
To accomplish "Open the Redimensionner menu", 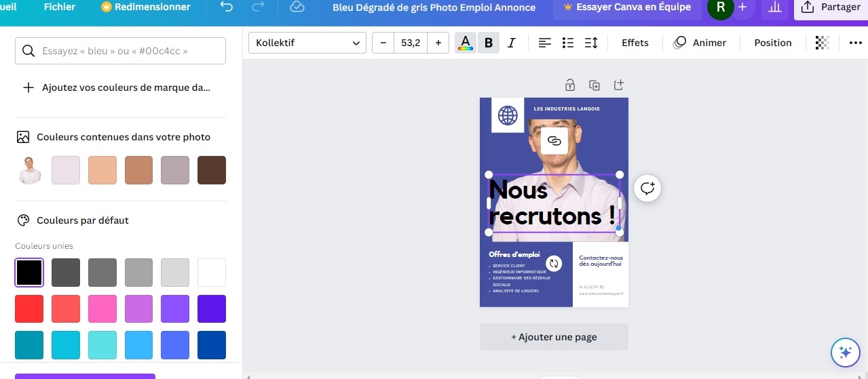I will click(x=145, y=7).
